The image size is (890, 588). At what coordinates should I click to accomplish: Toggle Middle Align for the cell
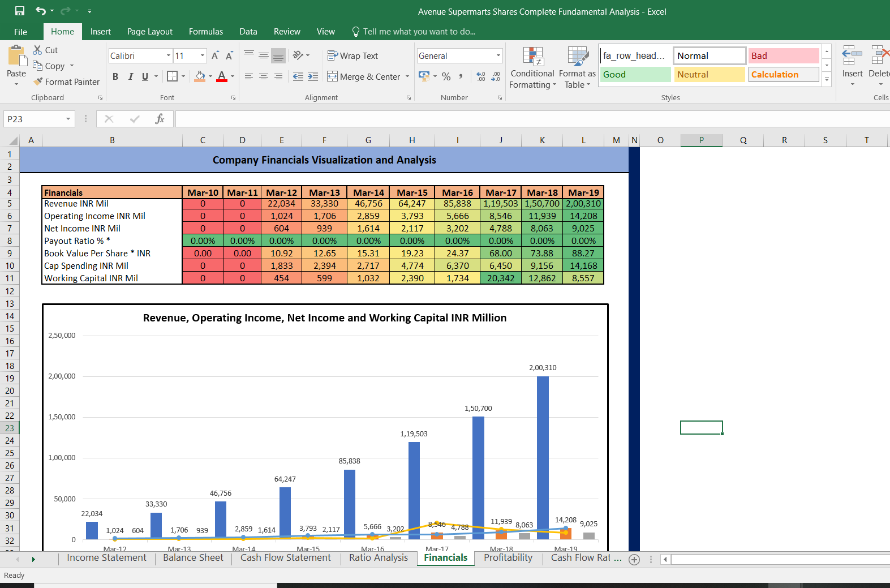(264, 55)
